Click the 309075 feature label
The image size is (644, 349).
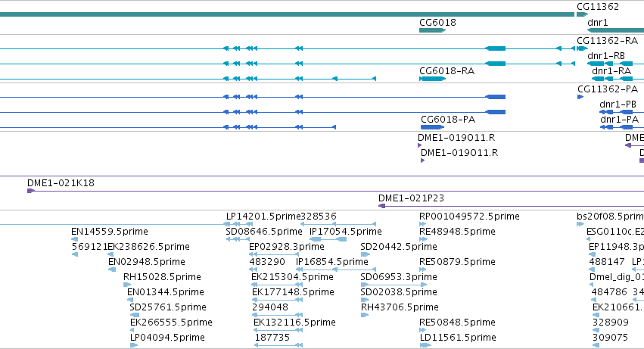(x=610, y=338)
